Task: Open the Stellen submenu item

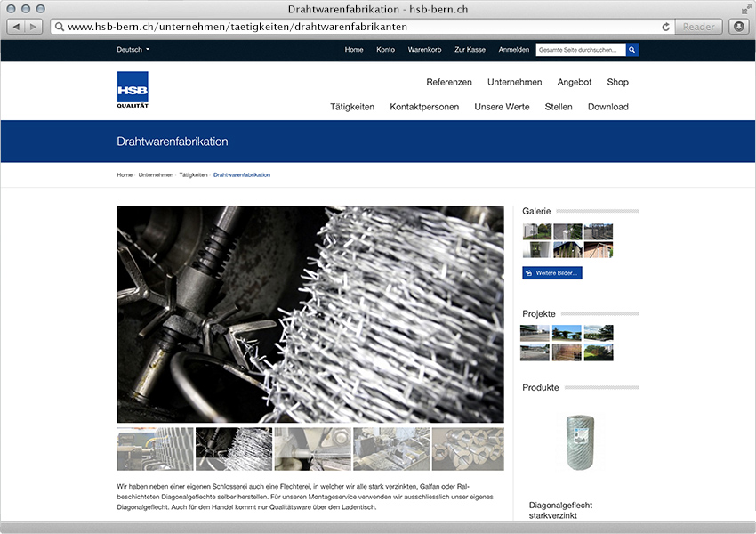Action: 559,107
